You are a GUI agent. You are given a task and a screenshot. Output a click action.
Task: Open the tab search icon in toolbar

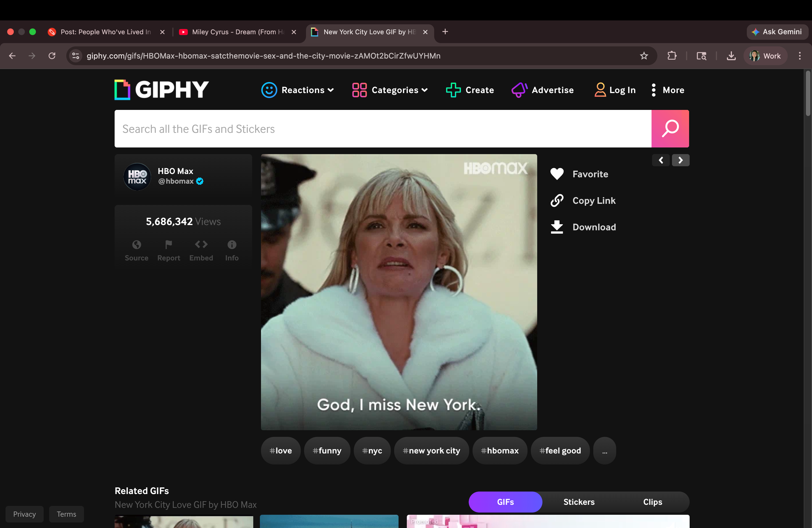(702, 56)
